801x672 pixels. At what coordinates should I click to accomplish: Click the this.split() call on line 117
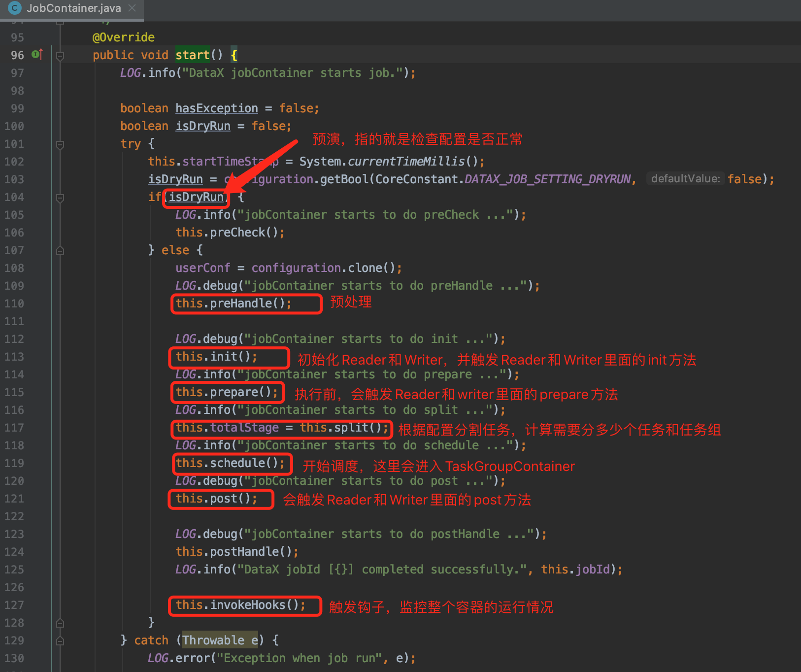tap(344, 428)
